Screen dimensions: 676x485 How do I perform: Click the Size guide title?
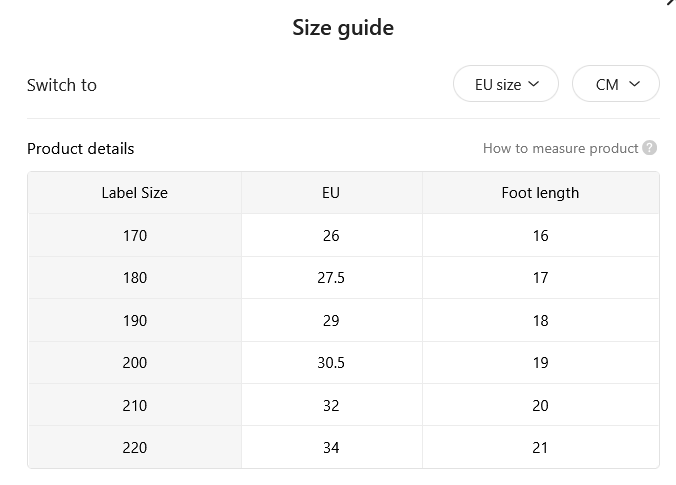click(343, 28)
